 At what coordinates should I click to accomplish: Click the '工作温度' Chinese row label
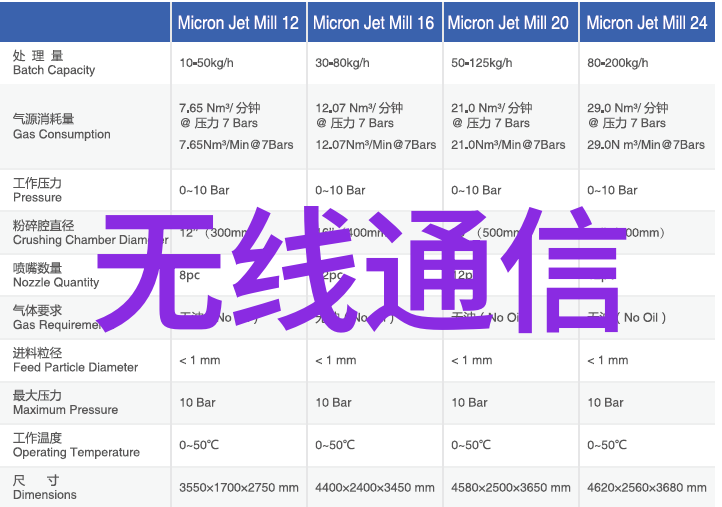(x=37, y=438)
